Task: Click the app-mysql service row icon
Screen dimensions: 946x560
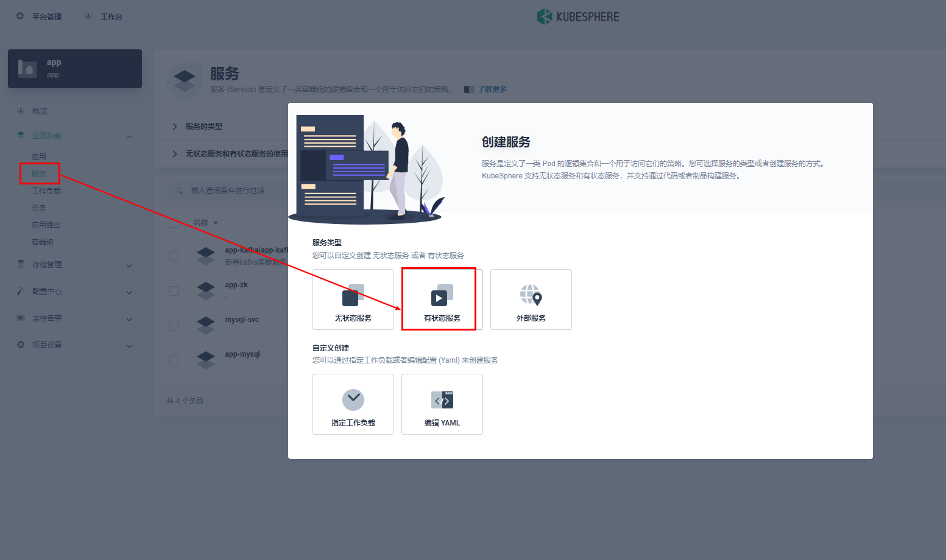Action: [206, 360]
